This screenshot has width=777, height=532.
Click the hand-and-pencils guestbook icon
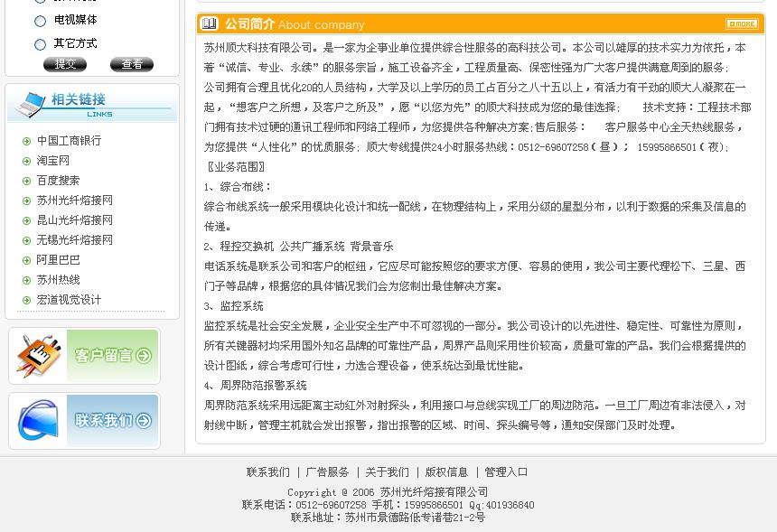[38, 355]
